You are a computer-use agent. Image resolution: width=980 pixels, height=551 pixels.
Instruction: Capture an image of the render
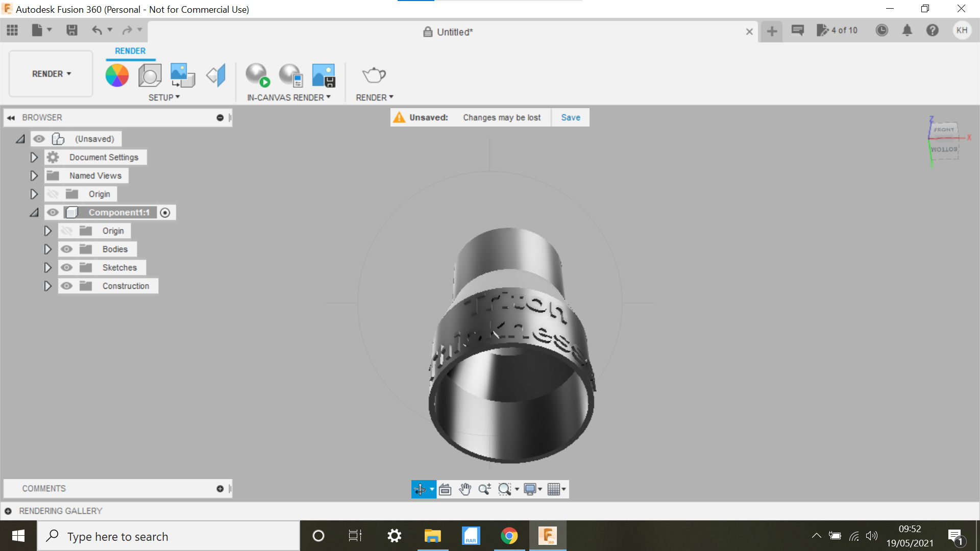tap(323, 74)
